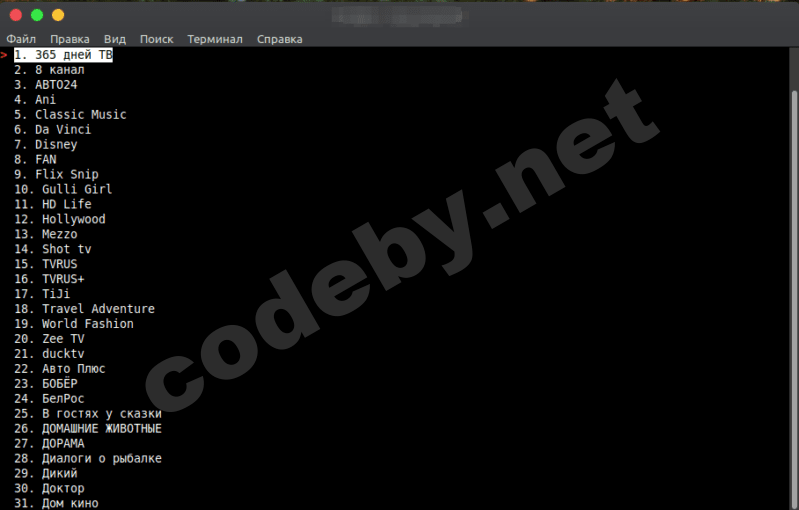This screenshot has width=799, height=510.
Task: Select channel 14. Shot tv
Action: (x=52, y=249)
